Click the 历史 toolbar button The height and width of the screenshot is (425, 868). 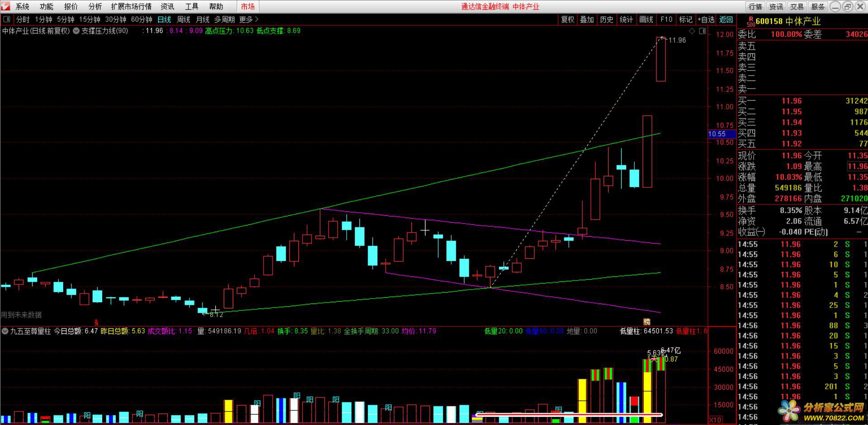[x=607, y=19]
